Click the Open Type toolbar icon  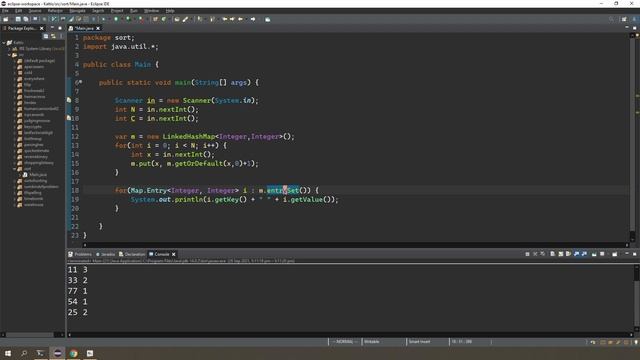pyautogui.click(x=177, y=19)
